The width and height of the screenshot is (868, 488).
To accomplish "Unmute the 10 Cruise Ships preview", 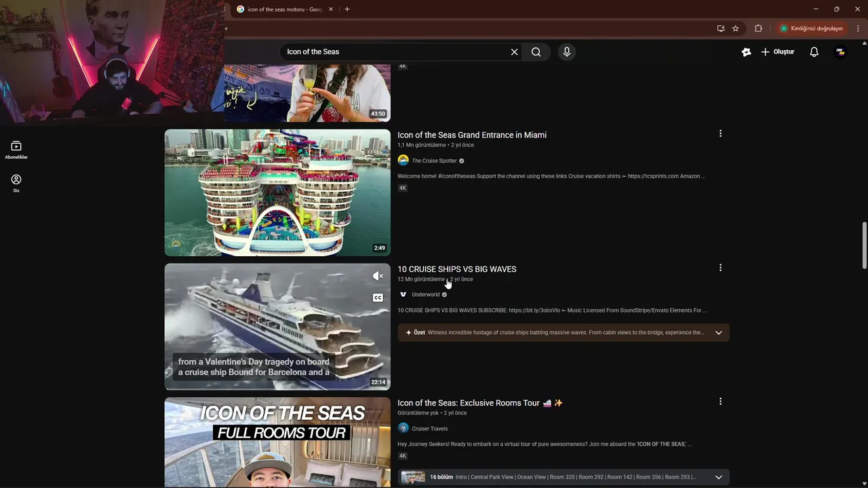I will coord(378,276).
